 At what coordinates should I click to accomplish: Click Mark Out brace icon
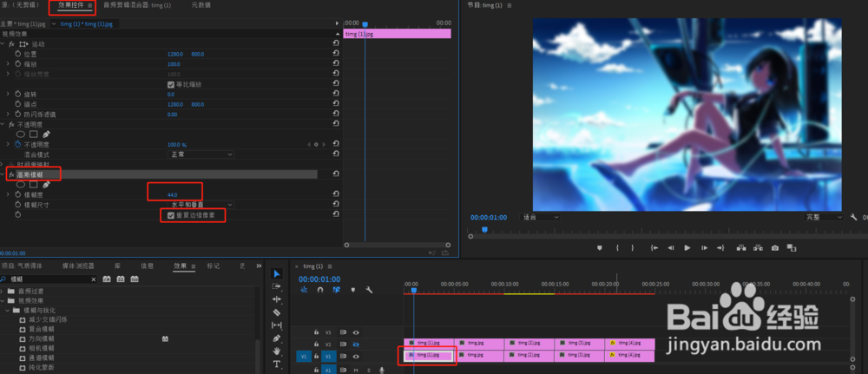coord(633,248)
